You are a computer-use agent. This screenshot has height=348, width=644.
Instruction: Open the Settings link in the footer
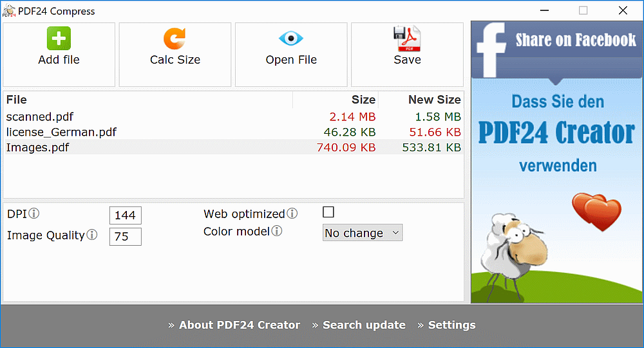coord(452,325)
